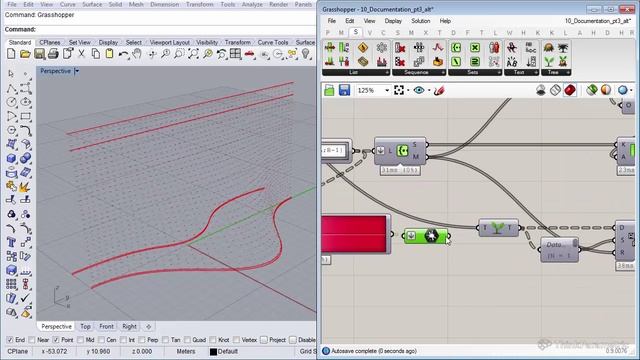
Task: Switch to the Curve Tools toolbar tab
Action: click(273, 42)
